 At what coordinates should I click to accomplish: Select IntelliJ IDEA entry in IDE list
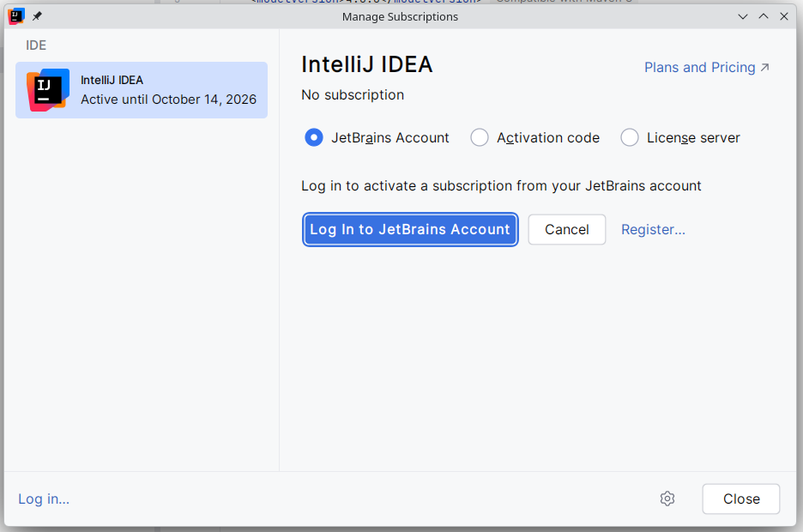[142, 90]
